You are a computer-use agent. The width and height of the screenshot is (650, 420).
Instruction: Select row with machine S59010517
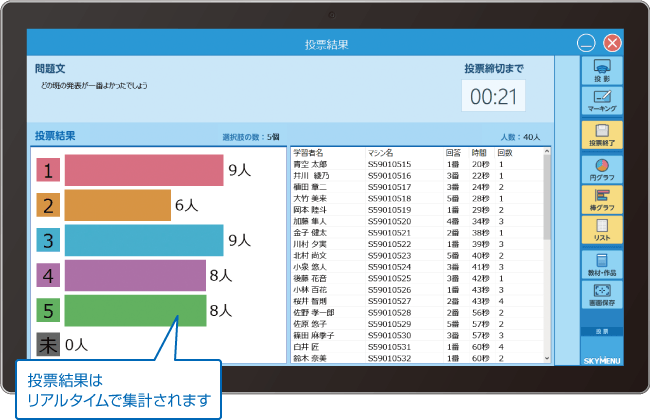point(417,187)
